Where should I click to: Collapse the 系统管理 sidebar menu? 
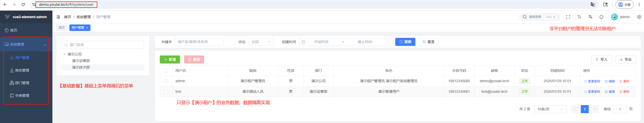(x=26, y=44)
